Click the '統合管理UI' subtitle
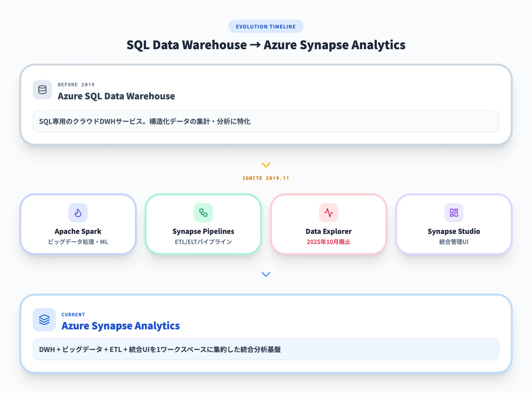Screen dimensions: 532x393 tap(454, 242)
